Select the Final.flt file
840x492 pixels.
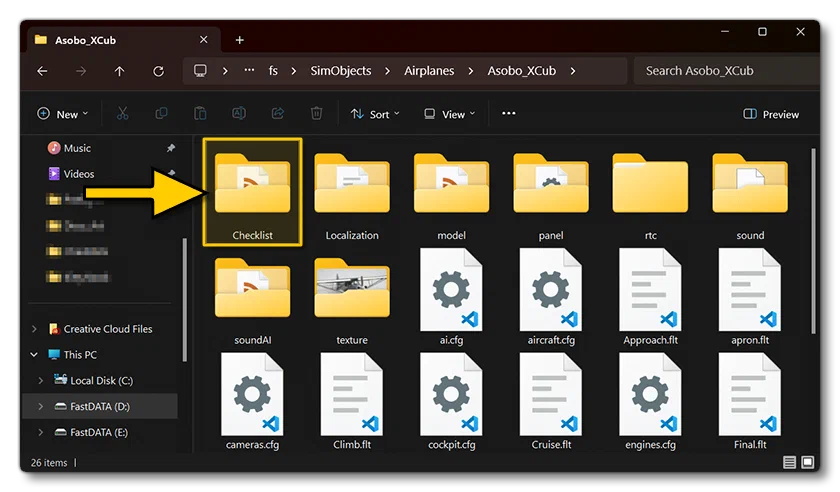click(750, 401)
